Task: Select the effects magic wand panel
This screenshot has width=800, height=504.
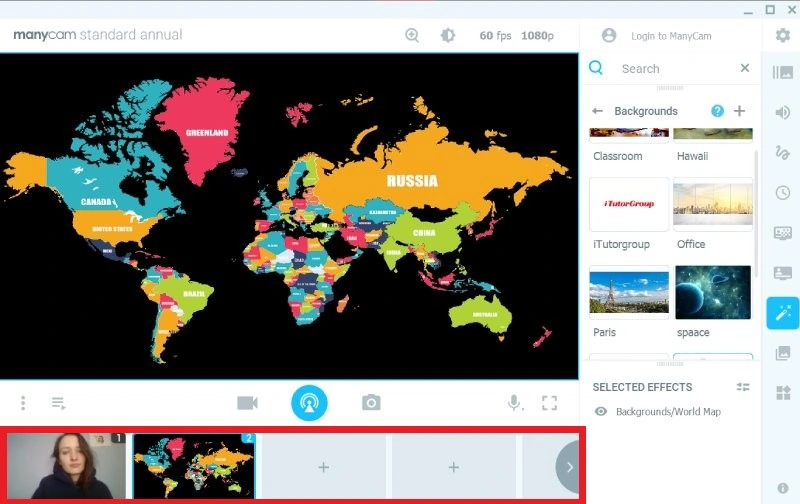Action: [x=783, y=313]
